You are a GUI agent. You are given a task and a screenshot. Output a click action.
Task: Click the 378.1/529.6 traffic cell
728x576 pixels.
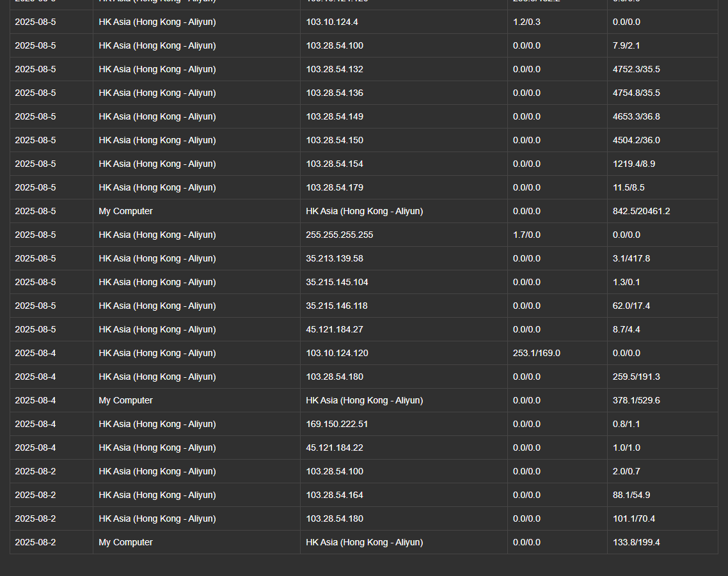tap(637, 400)
